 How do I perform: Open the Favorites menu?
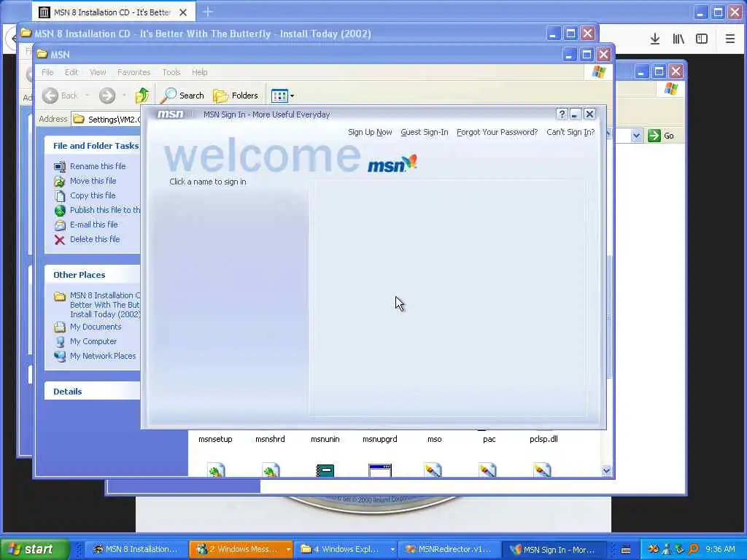tap(134, 72)
